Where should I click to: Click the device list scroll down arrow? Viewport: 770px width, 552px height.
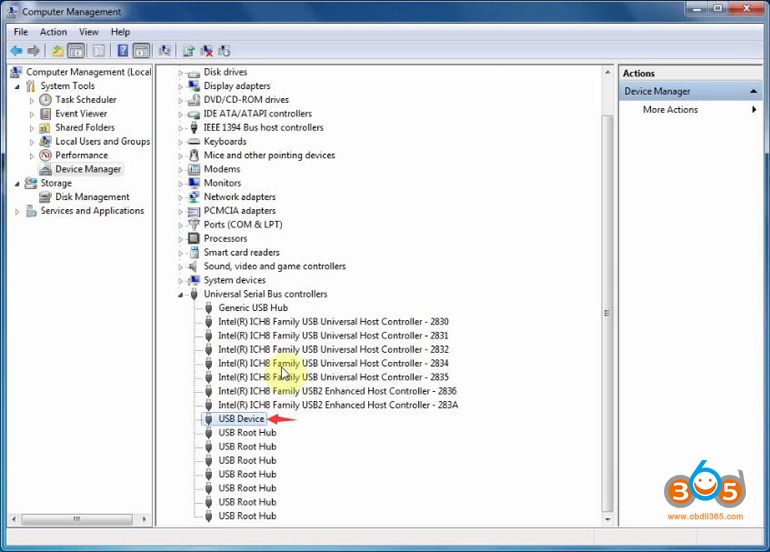(608, 519)
